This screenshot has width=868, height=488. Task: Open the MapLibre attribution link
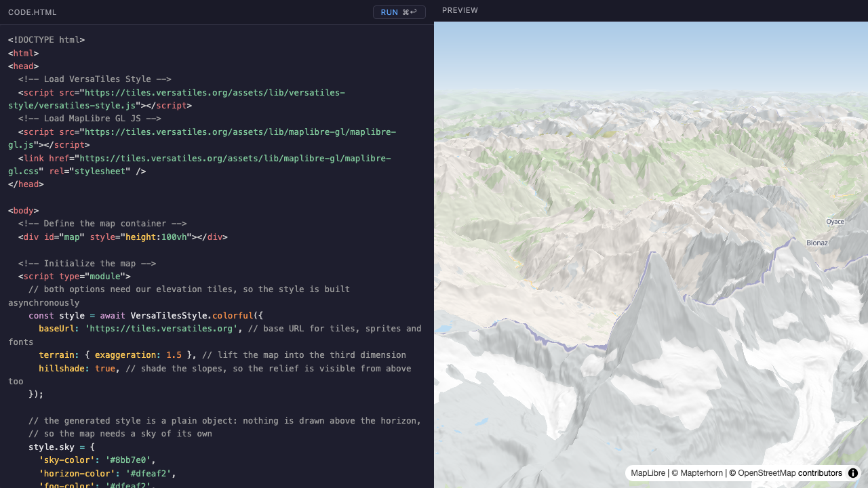(x=648, y=473)
